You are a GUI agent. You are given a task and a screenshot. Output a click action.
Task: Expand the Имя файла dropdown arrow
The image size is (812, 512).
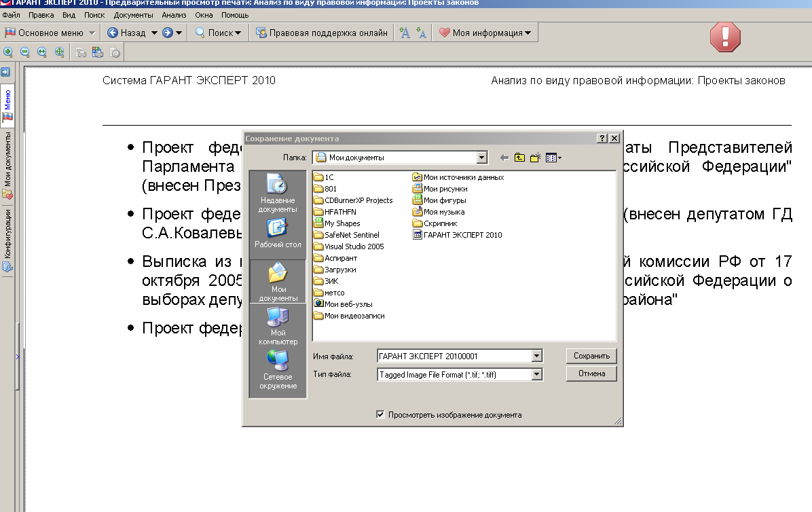pyautogui.click(x=536, y=356)
